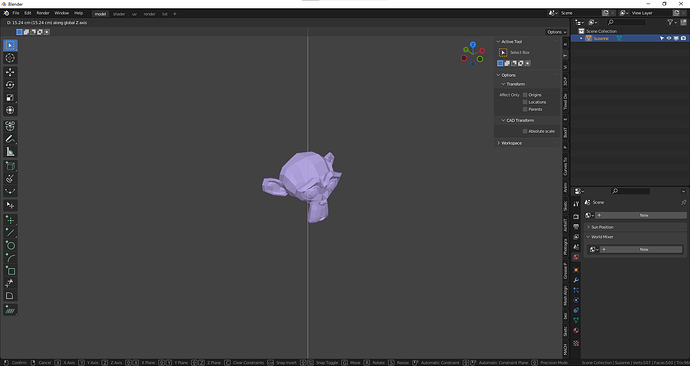Collapse the Transform subpanel
The width and height of the screenshot is (690, 366).
(503, 84)
